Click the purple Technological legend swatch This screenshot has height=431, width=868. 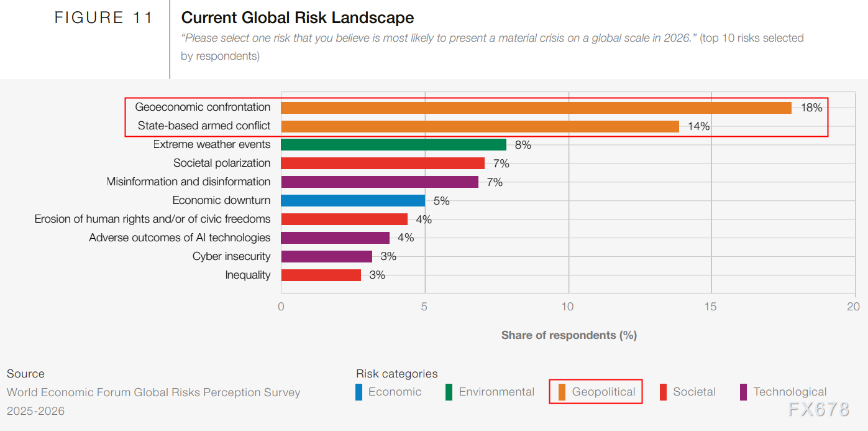click(x=743, y=392)
